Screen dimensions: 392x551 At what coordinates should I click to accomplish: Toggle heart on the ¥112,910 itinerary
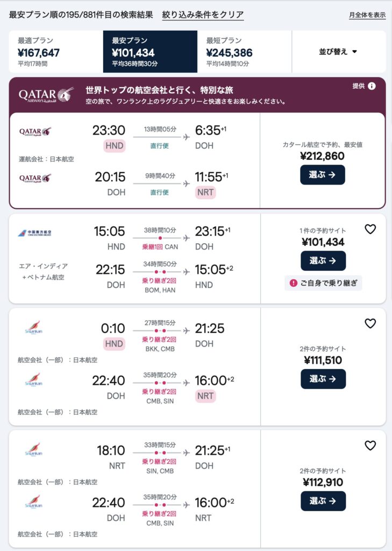370,446
